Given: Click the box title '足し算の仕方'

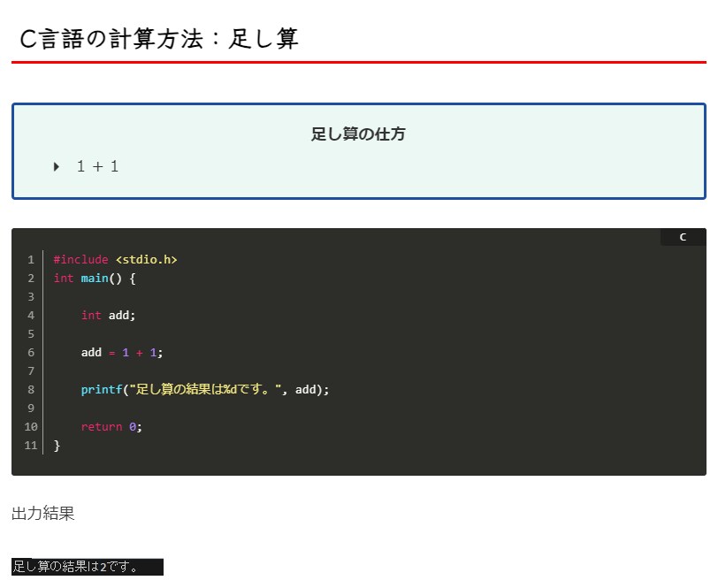Looking at the screenshot, I should pyautogui.click(x=358, y=134).
